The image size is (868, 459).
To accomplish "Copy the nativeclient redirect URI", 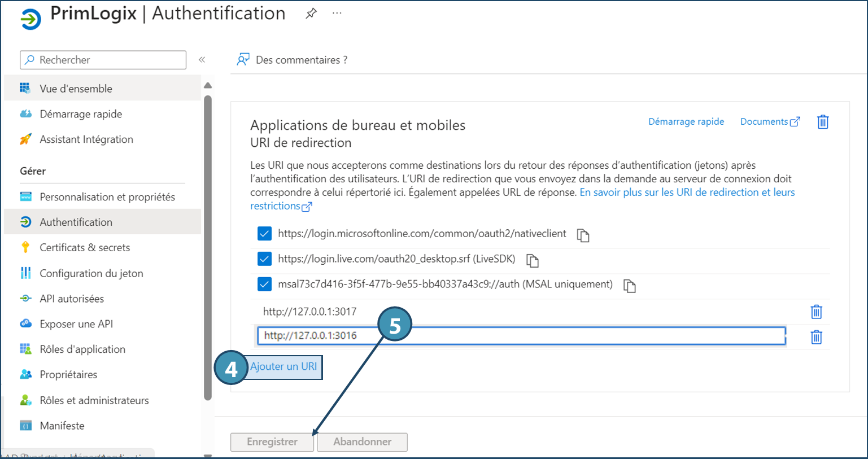I will tap(583, 235).
